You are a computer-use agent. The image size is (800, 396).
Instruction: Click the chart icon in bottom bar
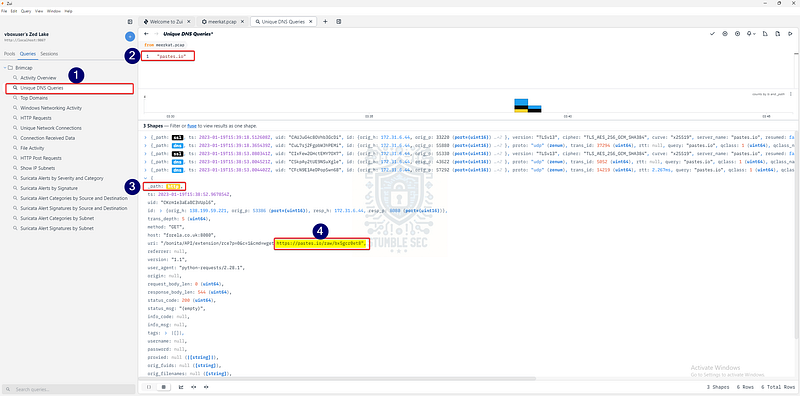click(x=181, y=387)
